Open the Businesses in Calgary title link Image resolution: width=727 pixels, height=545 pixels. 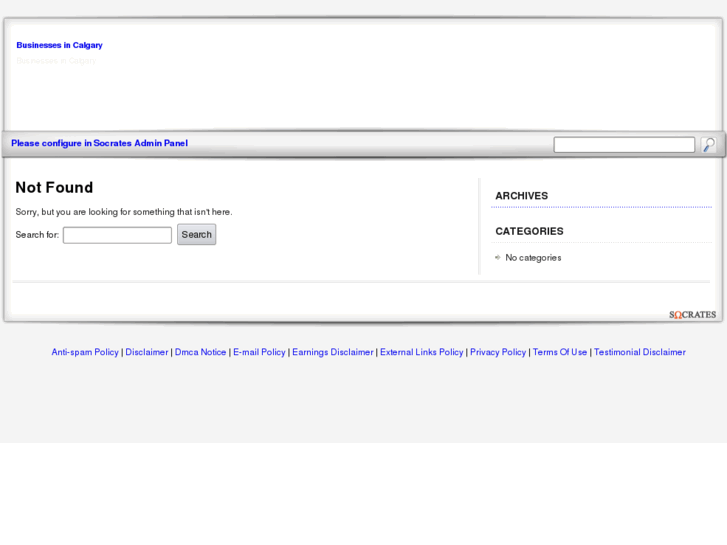pyautogui.click(x=59, y=45)
